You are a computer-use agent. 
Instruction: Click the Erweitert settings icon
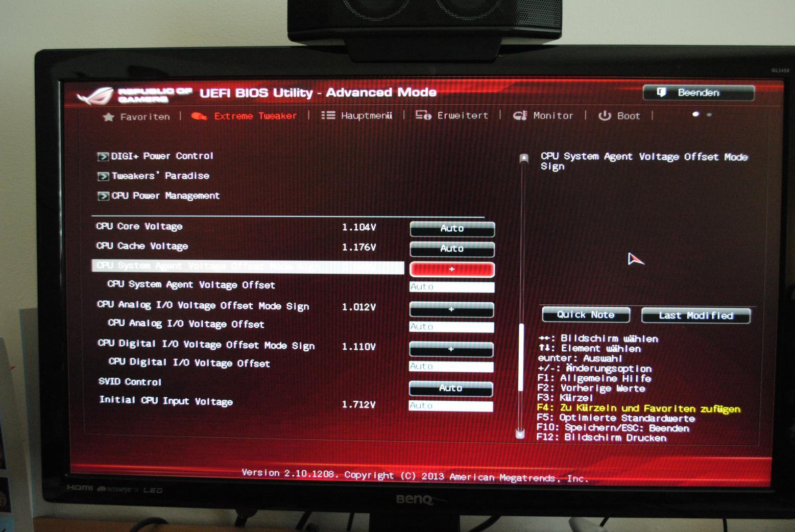tap(423, 115)
